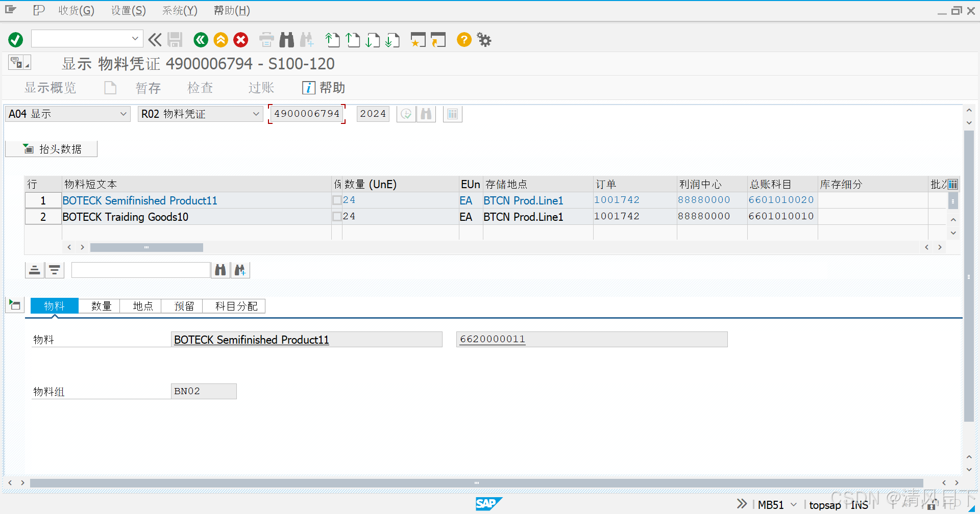
Task: Select row 2 line selector
Action: point(43,217)
